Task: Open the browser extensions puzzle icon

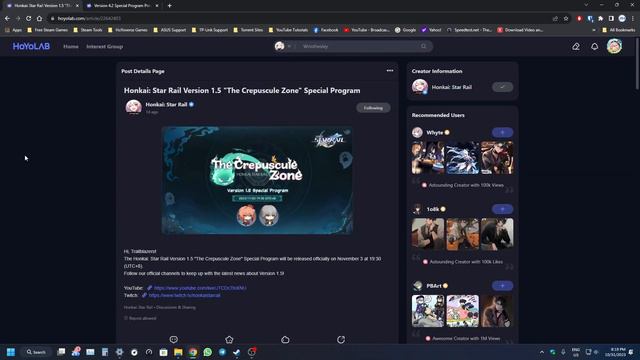Action: pos(601,18)
